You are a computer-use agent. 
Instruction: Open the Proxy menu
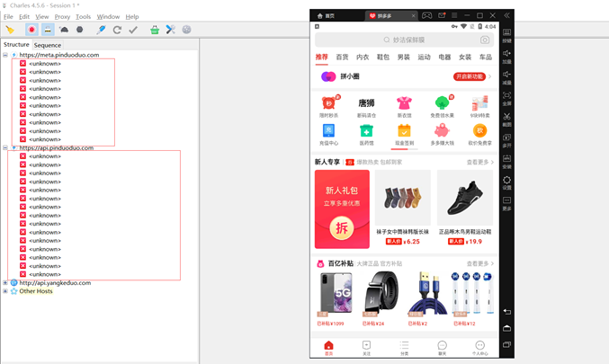click(x=62, y=17)
